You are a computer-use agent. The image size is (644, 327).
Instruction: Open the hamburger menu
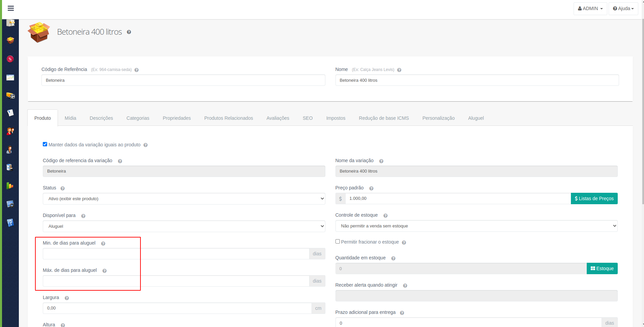click(x=11, y=8)
